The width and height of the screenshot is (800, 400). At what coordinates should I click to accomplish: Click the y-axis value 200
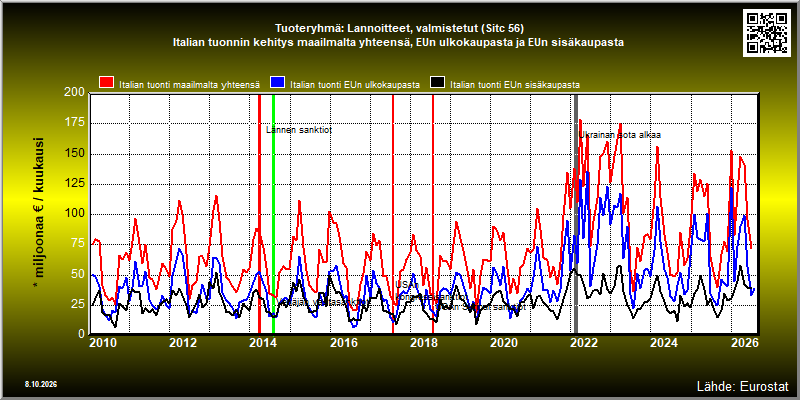coord(74,93)
